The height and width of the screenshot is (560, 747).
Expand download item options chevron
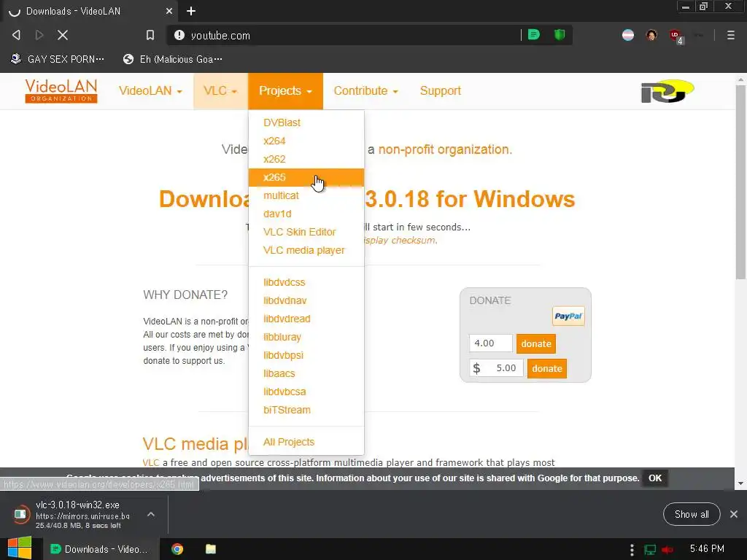point(151,514)
